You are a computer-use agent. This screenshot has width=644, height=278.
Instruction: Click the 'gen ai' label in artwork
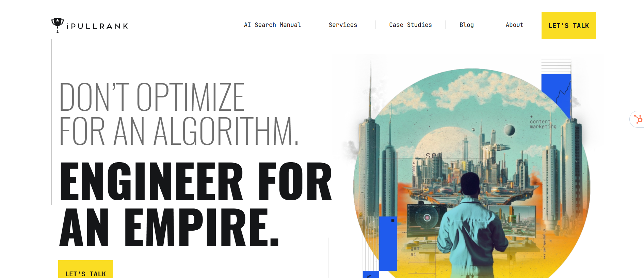(415, 251)
